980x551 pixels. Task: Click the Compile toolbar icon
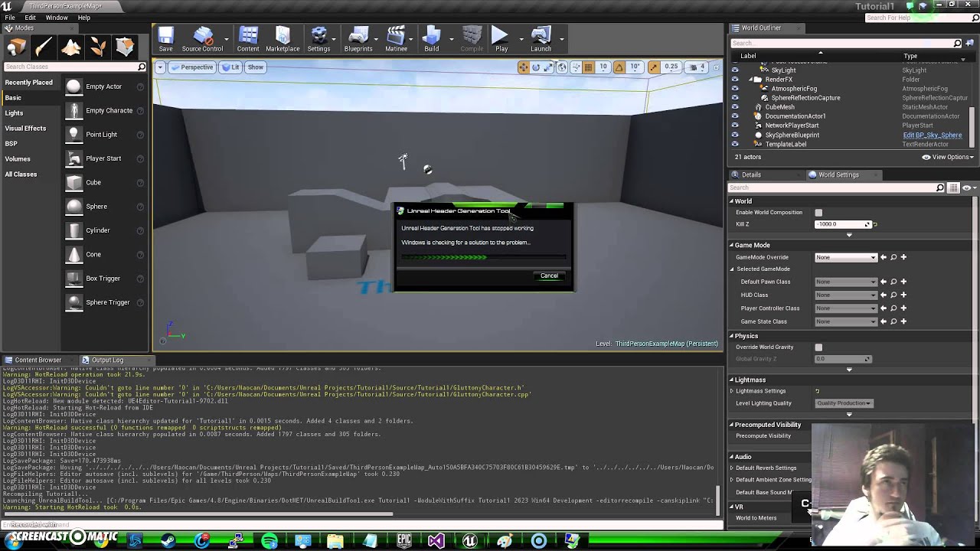point(472,39)
